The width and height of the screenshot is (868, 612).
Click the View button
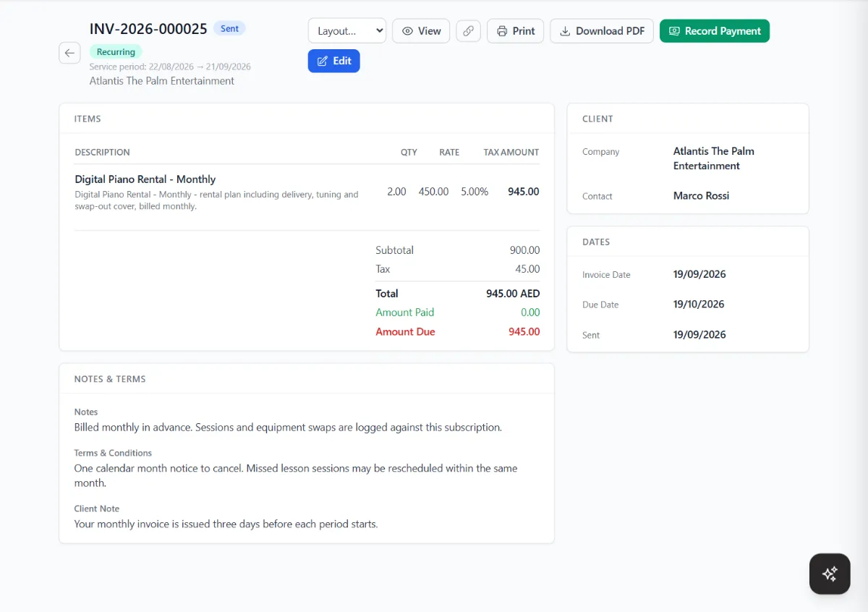click(x=422, y=31)
